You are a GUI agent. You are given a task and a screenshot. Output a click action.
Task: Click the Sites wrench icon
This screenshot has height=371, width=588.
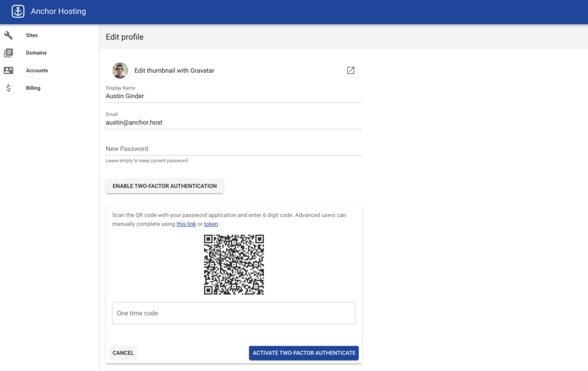pos(8,35)
